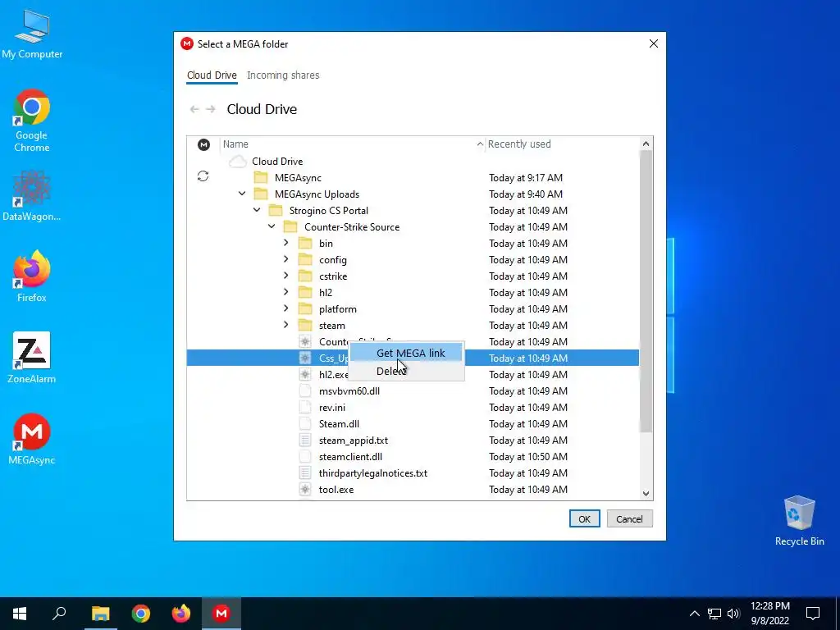Click the steam_appid.txt file icon
Screen dimensions: 840x630
pos(305,441)
